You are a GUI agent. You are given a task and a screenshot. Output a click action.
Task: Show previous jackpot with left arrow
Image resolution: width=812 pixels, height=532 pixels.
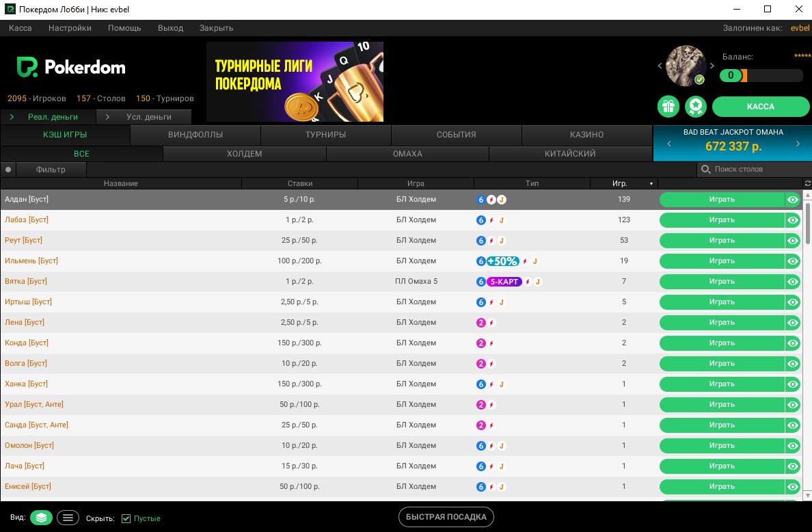[x=668, y=144]
